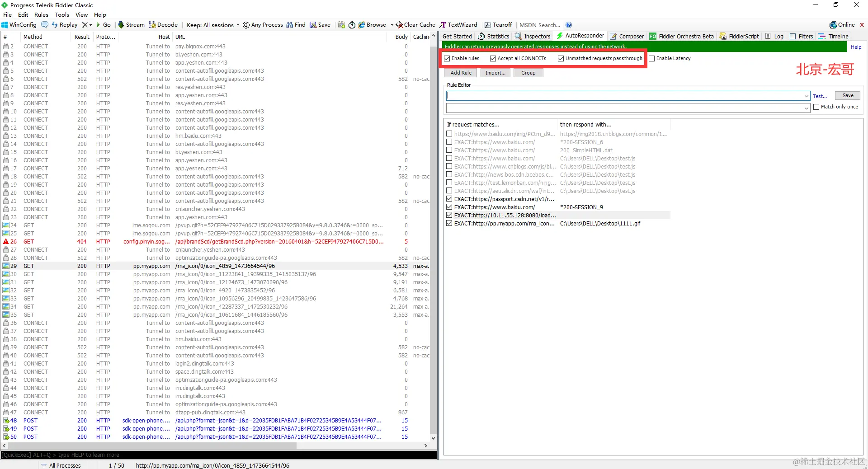Viewport: 868px width, 469px height.
Task: Click the Group button
Action: click(x=528, y=73)
